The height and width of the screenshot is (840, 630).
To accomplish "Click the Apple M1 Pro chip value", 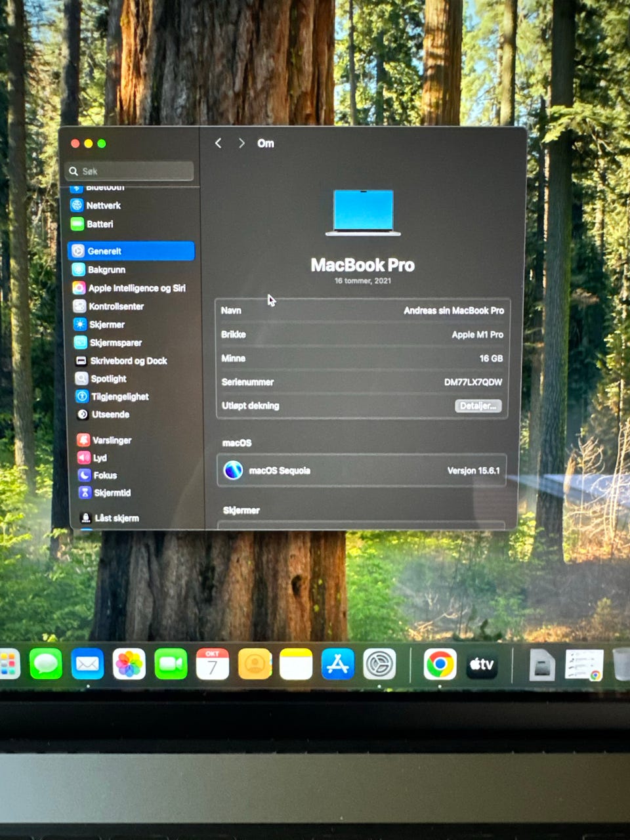I will [x=478, y=335].
